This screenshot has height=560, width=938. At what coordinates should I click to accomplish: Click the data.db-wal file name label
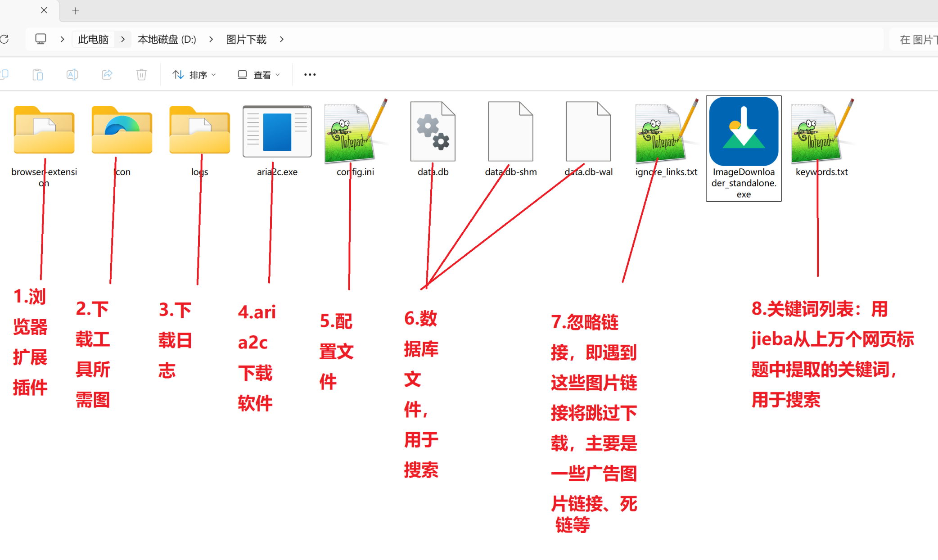tap(589, 172)
